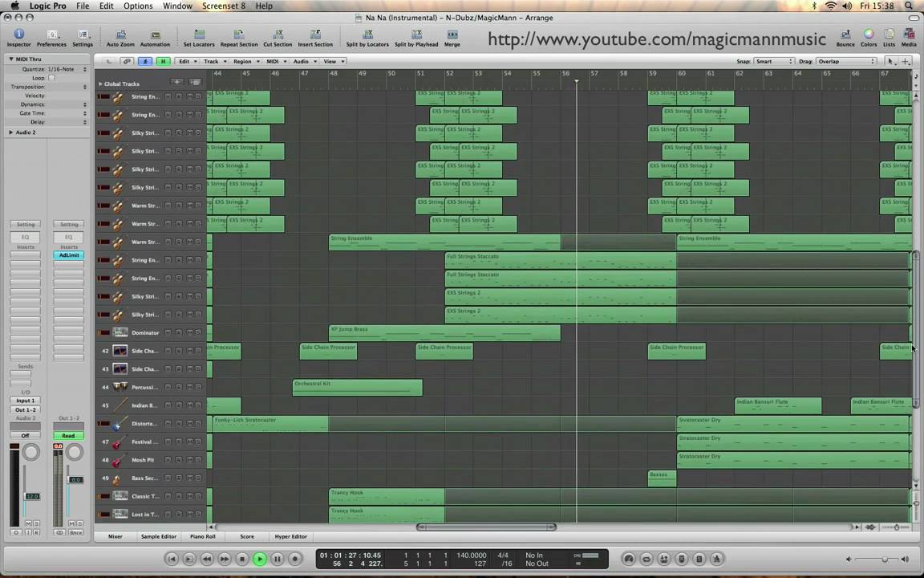Toggle the link mode button

127,61
